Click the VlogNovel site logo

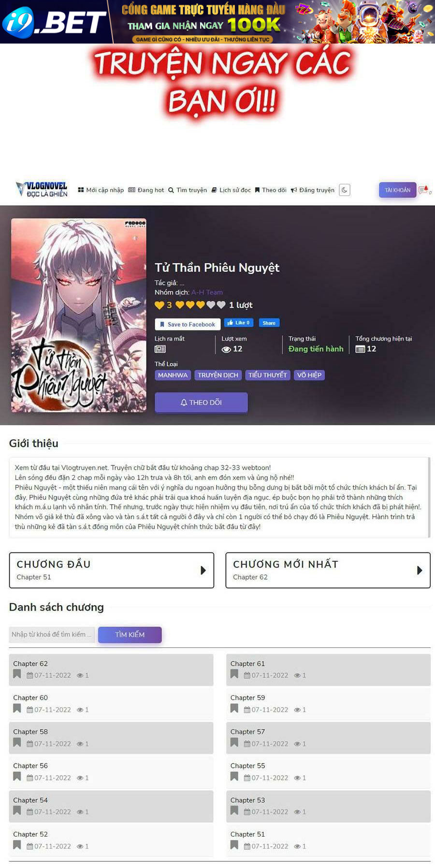[42, 190]
